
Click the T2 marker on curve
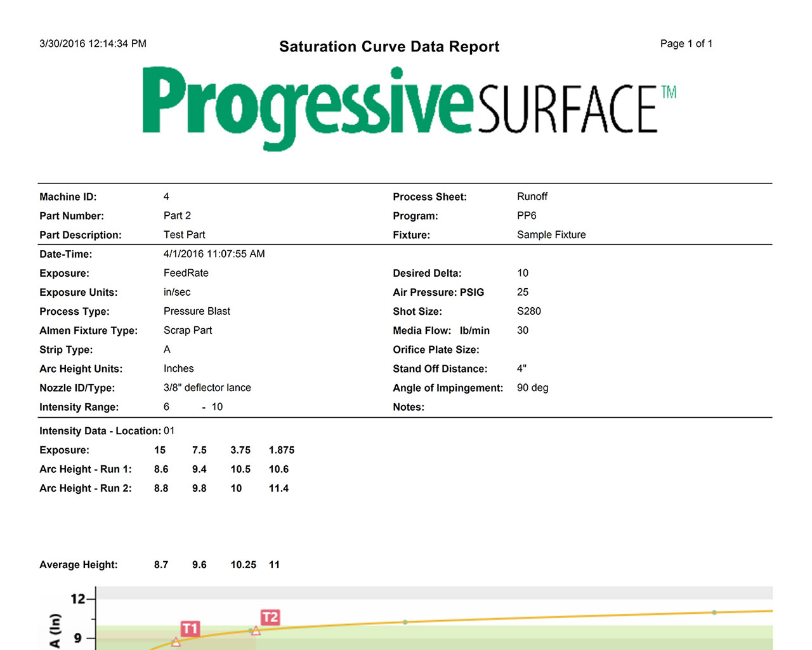pos(270,617)
